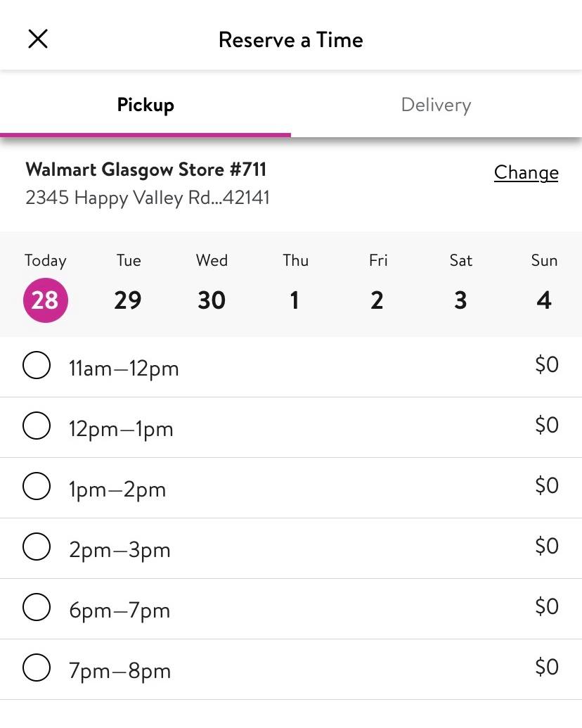
Task: Tap the Change store link
Action: point(526,172)
